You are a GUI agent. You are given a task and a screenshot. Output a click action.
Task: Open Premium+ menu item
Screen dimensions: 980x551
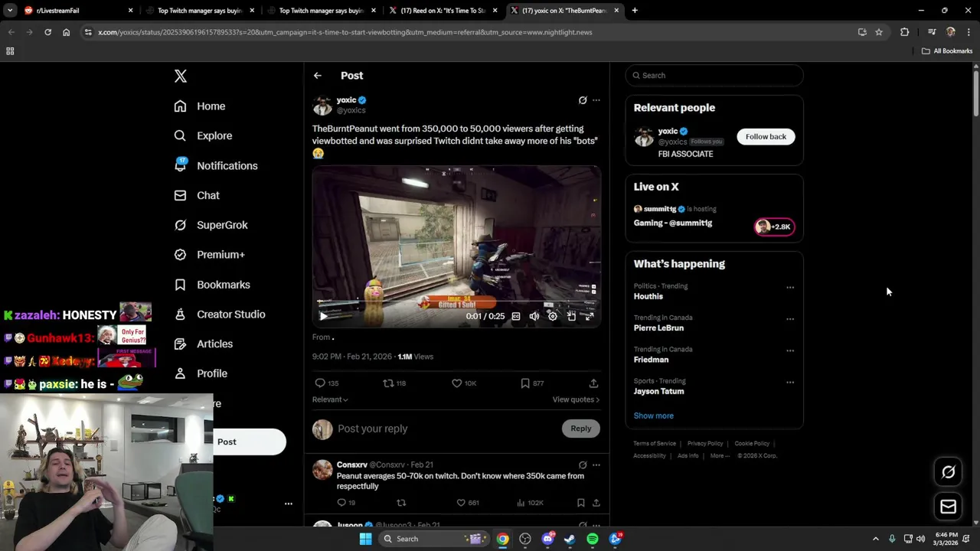(x=209, y=255)
